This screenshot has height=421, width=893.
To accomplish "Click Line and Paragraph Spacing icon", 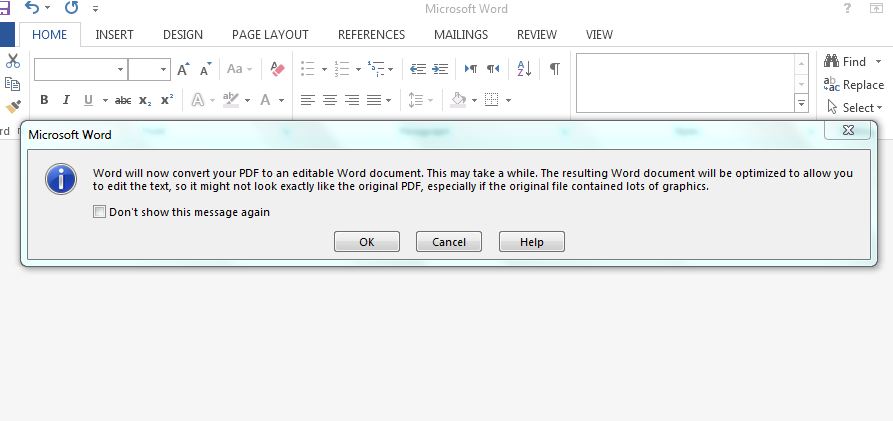I will [x=416, y=100].
